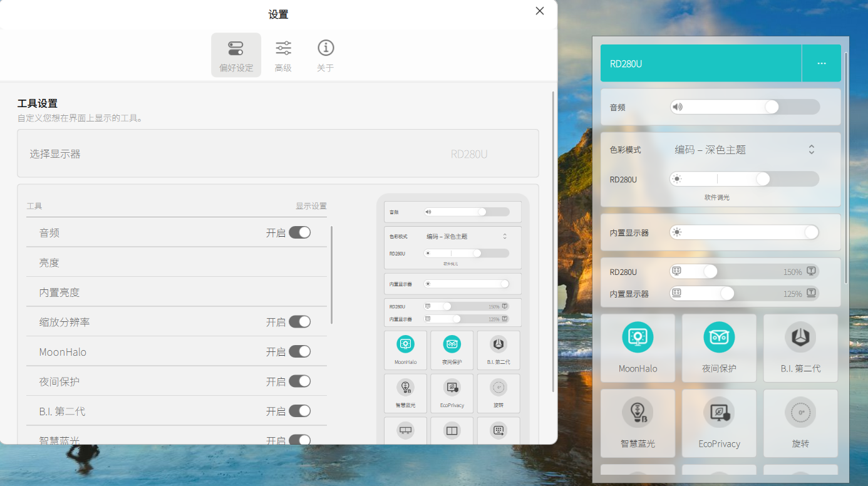Select the 内置亮度 row in the tool list

coord(177,292)
